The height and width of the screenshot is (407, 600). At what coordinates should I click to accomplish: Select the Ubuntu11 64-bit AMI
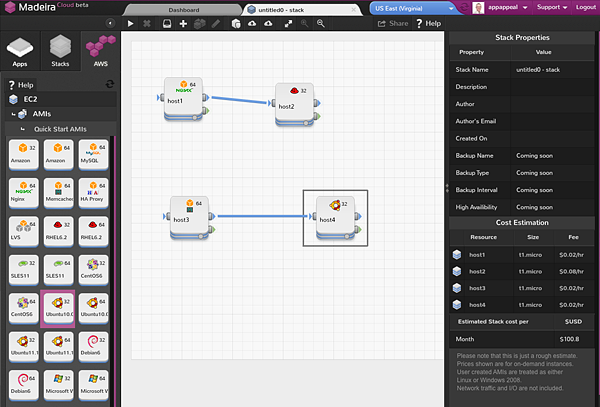point(58,347)
